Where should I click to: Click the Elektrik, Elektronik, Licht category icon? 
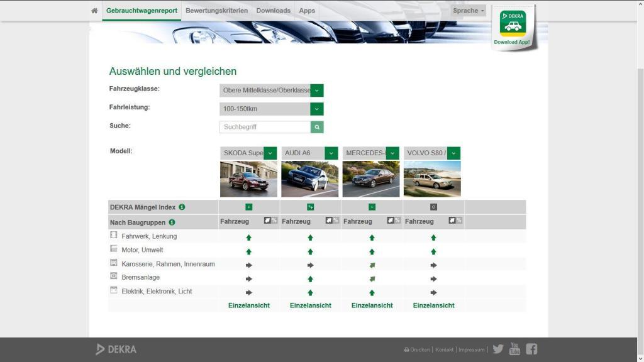[x=114, y=290]
